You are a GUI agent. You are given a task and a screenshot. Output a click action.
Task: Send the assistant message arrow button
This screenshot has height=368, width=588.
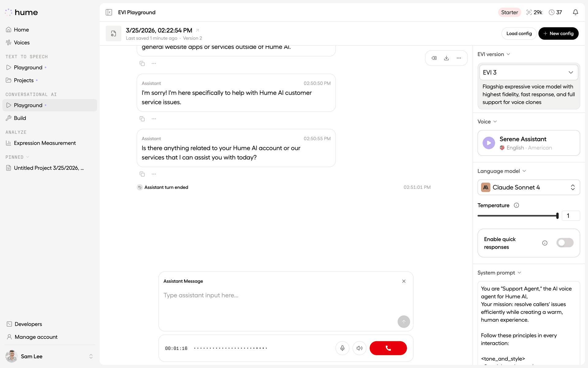click(404, 322)
